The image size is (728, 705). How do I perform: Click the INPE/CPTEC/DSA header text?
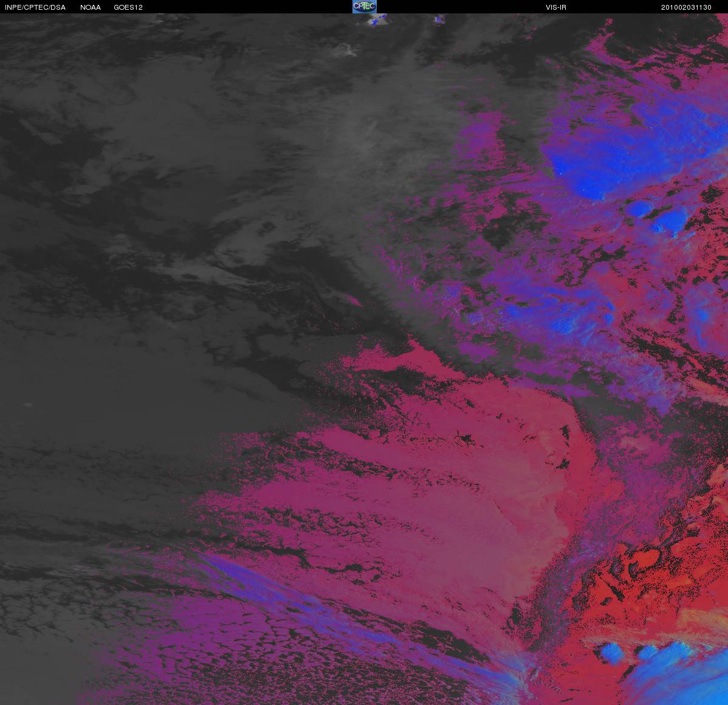point(35,7)
